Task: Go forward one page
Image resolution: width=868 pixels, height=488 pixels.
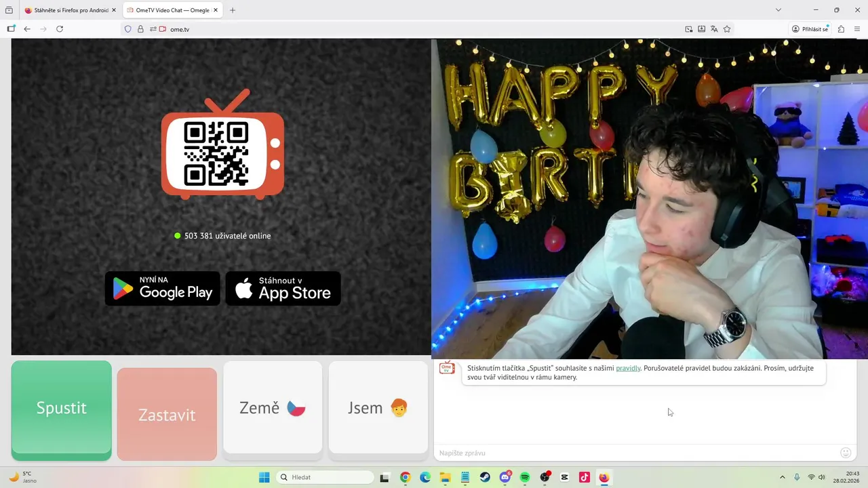Action: (x=43, y=29)
